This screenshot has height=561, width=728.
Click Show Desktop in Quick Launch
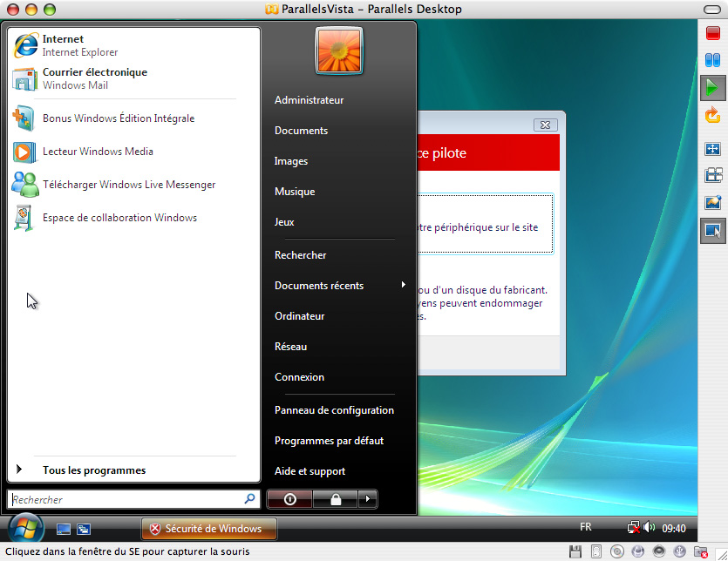tap(63, 529)
